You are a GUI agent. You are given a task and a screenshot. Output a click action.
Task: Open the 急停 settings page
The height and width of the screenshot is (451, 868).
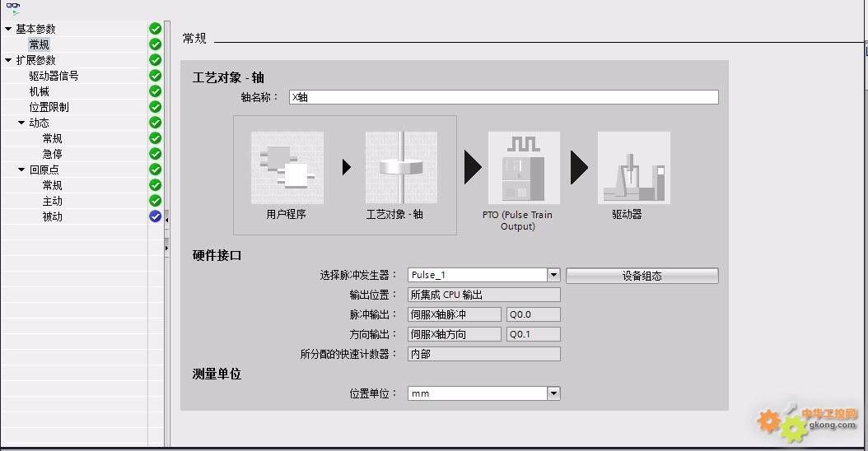52,154
